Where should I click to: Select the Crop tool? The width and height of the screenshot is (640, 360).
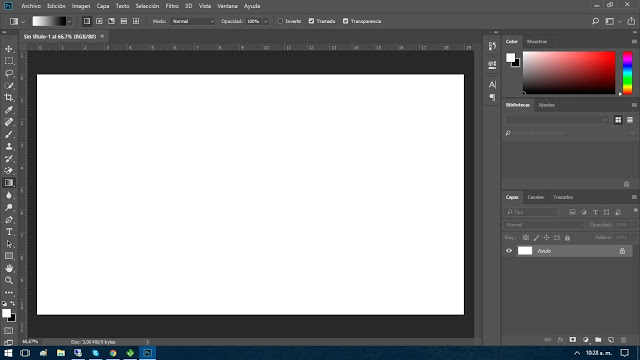coord(9,98)
